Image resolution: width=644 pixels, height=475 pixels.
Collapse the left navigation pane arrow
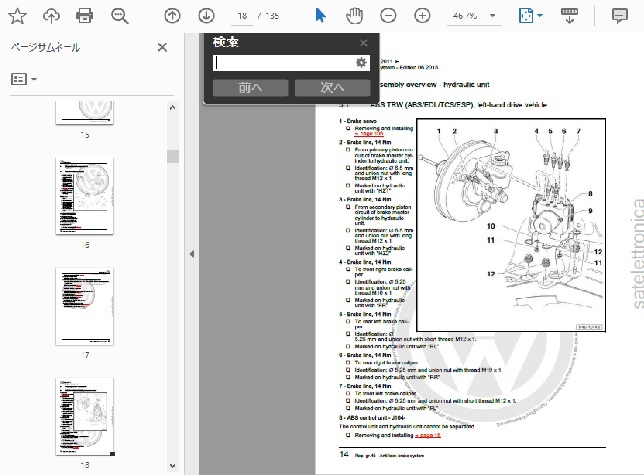coord(192,254)
